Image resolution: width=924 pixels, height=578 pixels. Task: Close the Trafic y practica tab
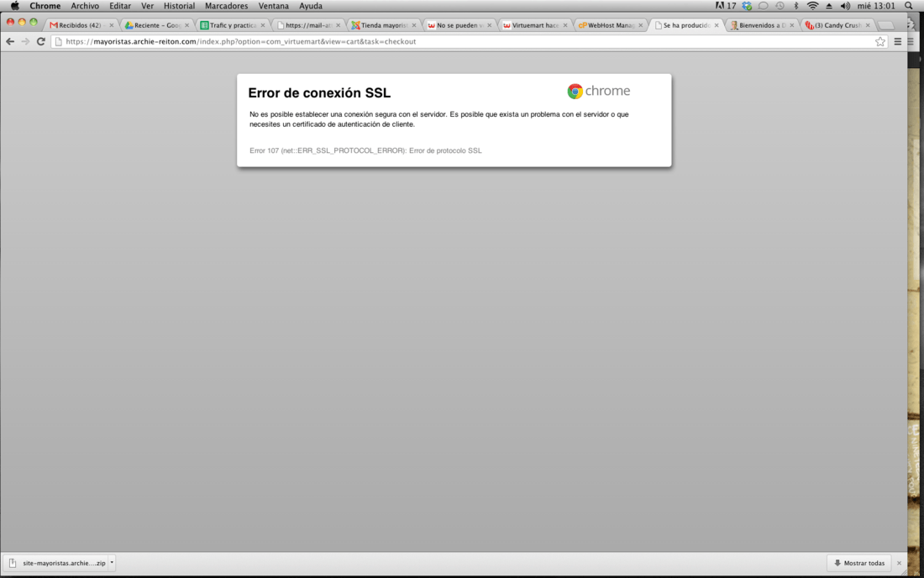tap(263, 25)
